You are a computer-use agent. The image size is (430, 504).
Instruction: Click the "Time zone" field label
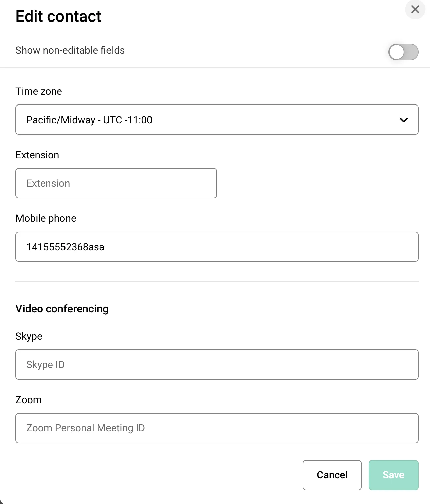(x=39, y=91)
